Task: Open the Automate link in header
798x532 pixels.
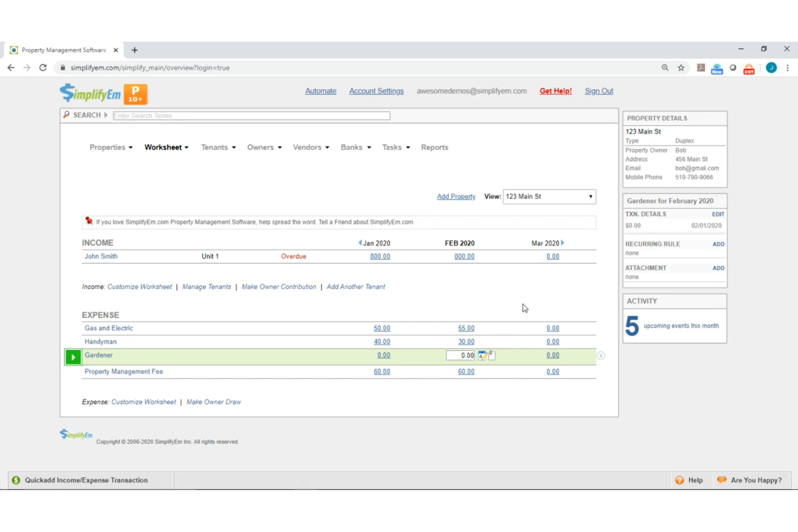Action: (x=321, y=91)
